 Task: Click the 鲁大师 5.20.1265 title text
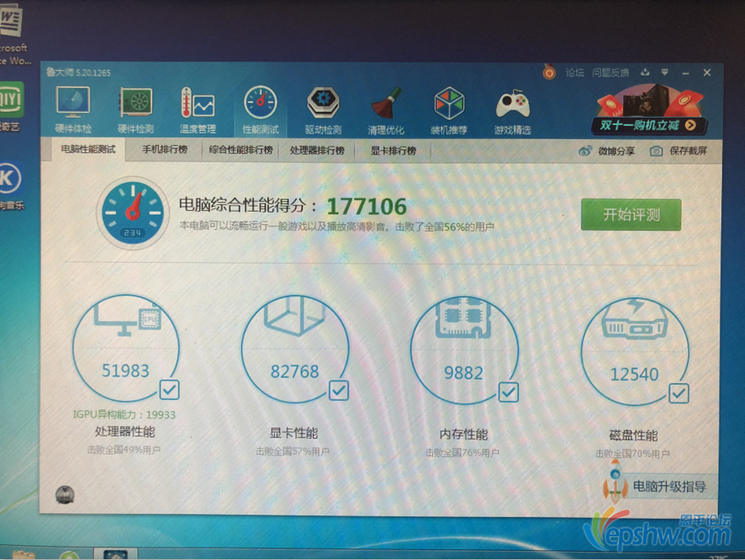(x=78, y=72)
